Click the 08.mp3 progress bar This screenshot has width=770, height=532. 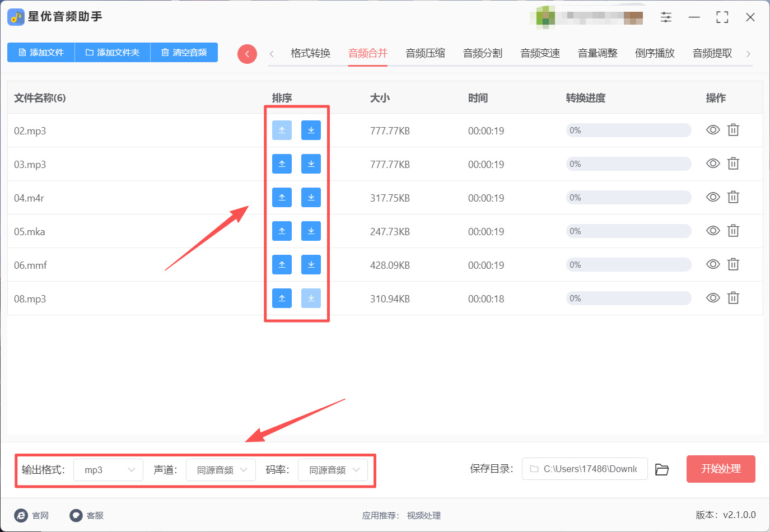pos(628,298)
